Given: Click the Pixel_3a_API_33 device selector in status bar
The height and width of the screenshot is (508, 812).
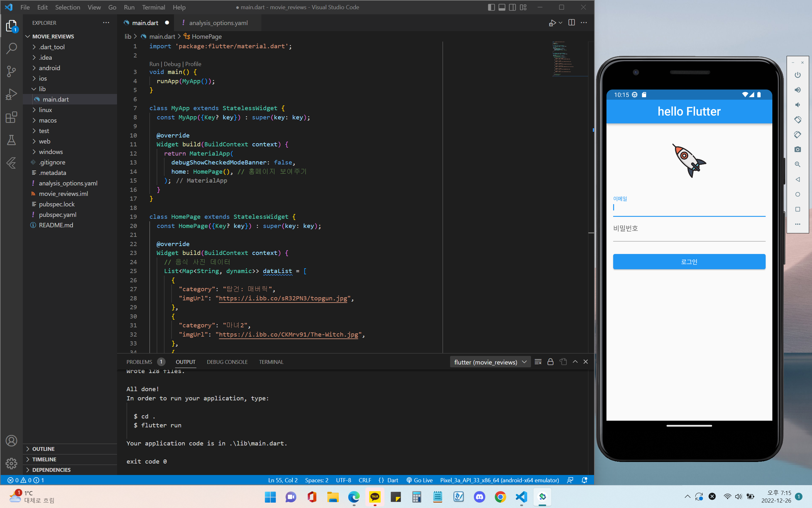Looking at the screenshot, I should pos(499,480).
